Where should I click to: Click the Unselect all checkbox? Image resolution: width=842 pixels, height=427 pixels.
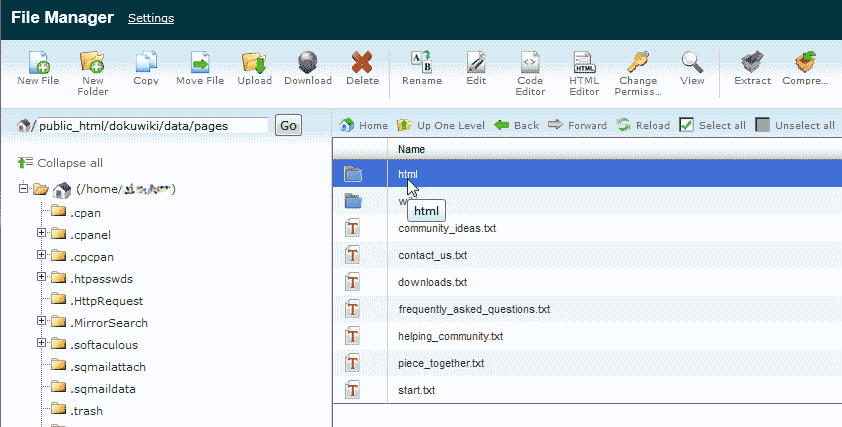(x=763, y=125)
